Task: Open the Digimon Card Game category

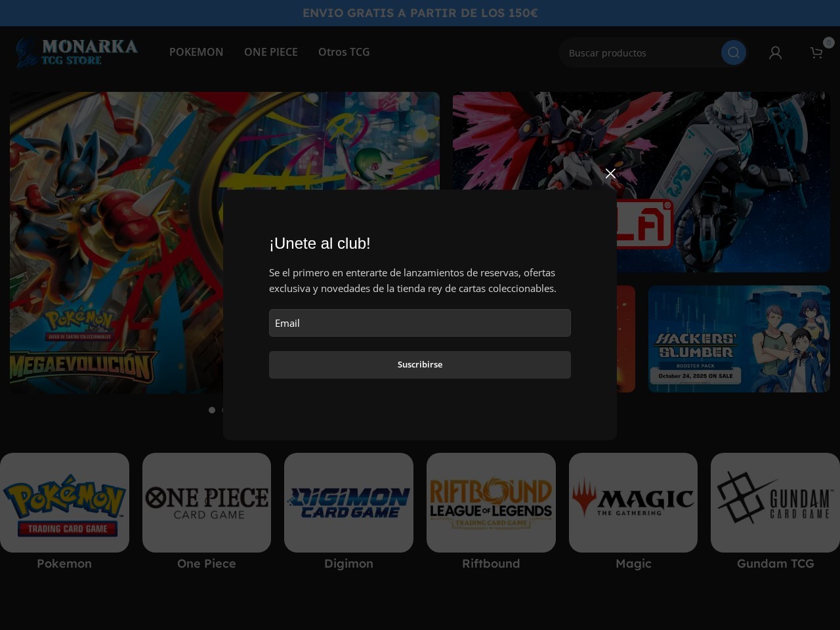Action: click(x=348, y=503)
